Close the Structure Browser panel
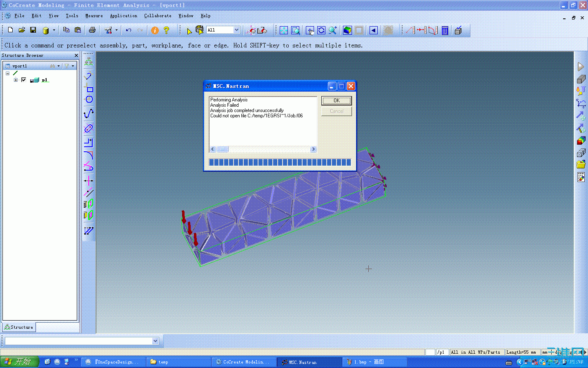Image resolution: width=588 pixels, height=368 pixels. point(76,56)
